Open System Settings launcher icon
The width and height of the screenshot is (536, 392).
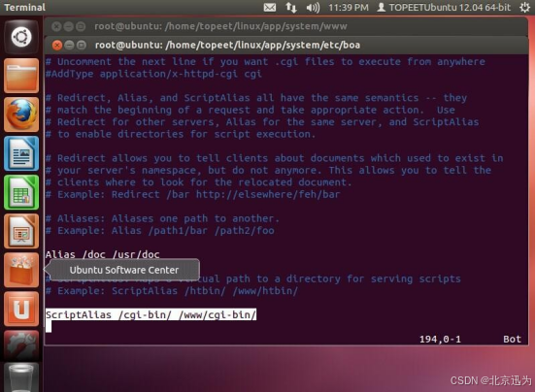(x=21, y=345)
